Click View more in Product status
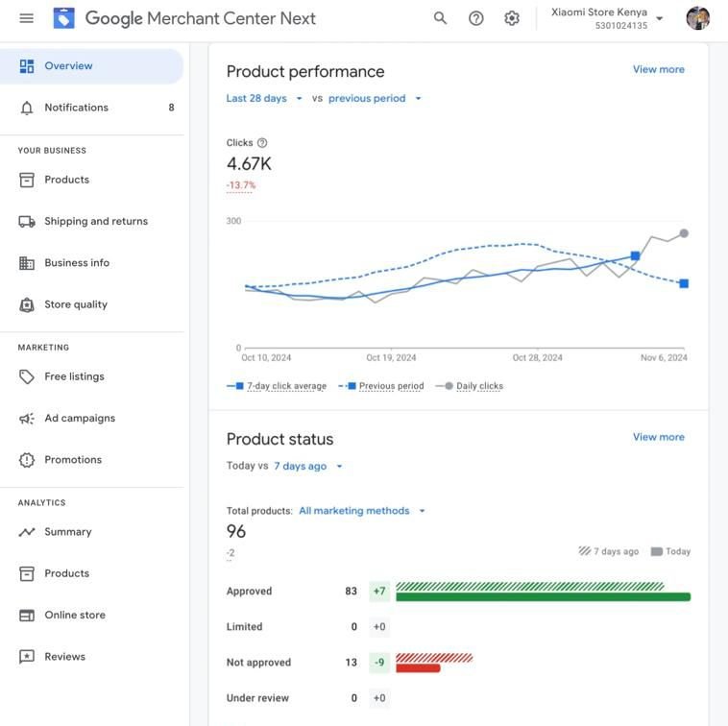The height and width of the screenshot is (726, 728). pos(658,437)
